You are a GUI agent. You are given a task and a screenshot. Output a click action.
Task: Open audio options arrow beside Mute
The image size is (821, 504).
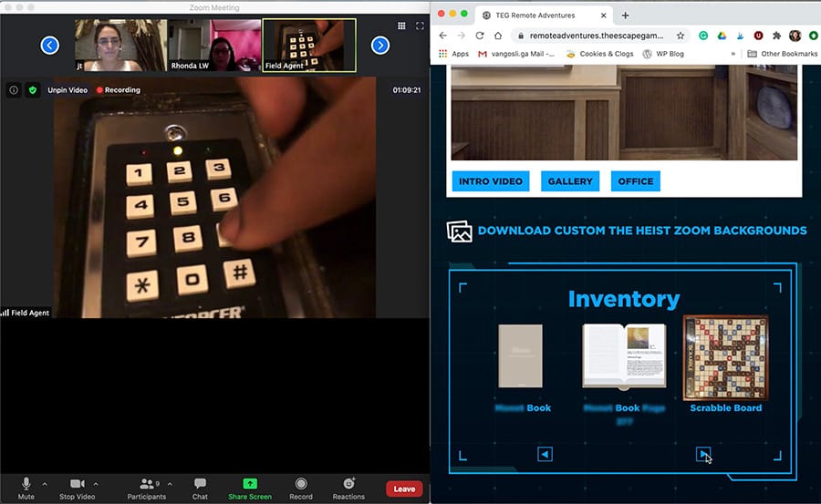click(45, 484)
